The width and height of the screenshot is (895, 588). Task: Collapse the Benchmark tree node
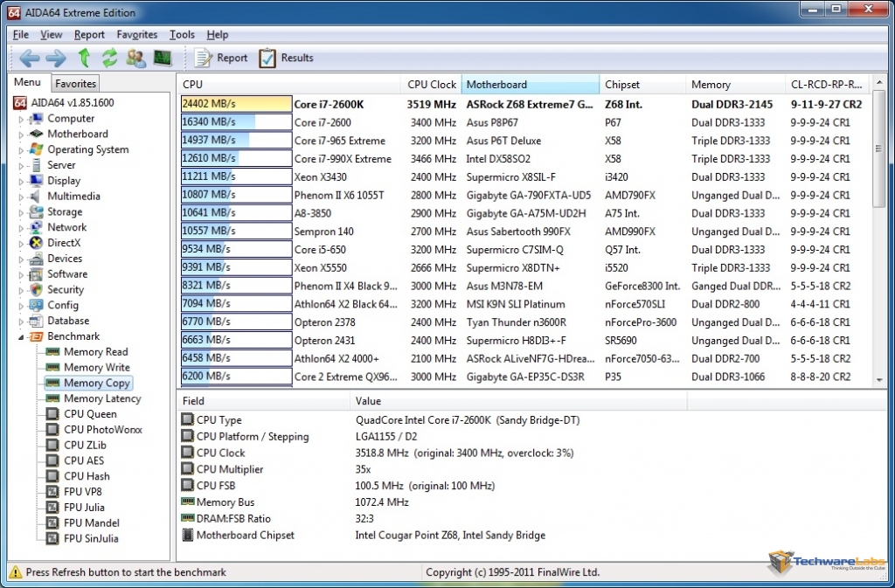(21, 337)
